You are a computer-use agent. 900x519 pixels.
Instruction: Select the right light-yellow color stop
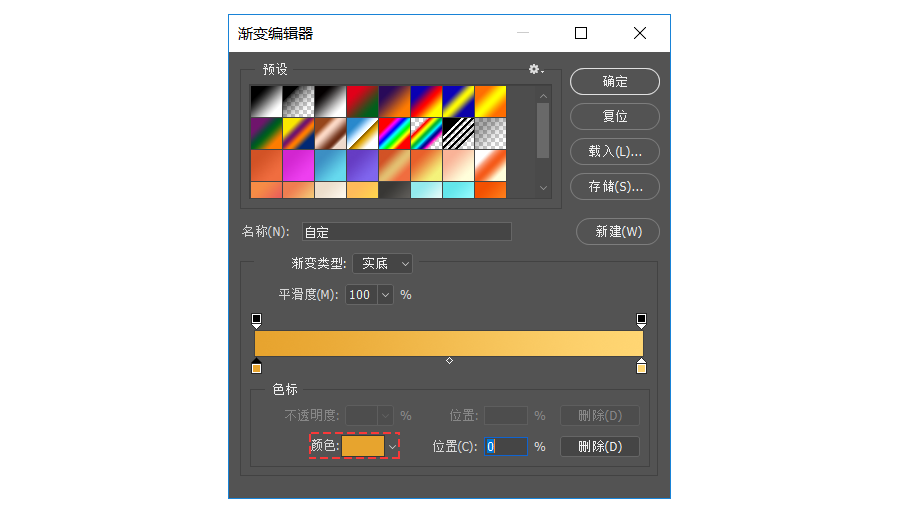641,366
